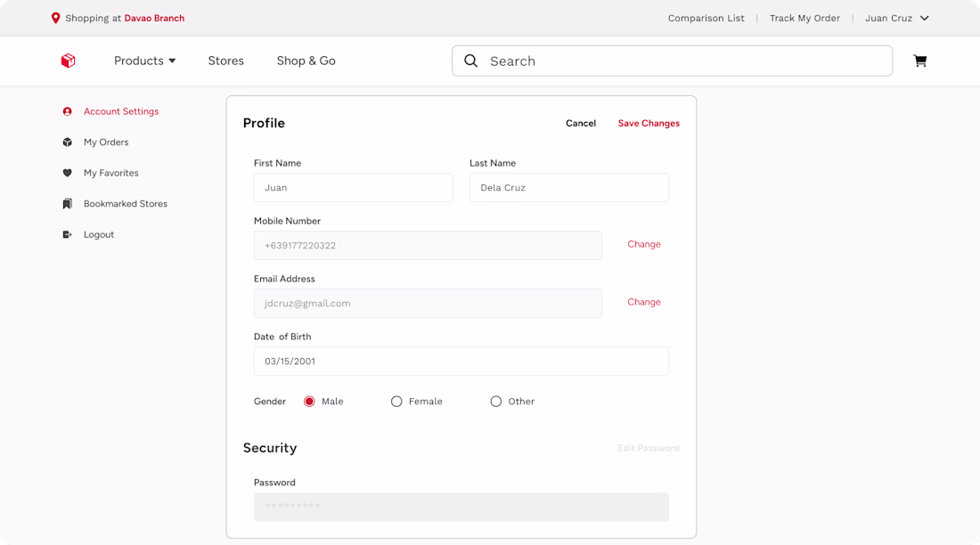Screen dimensions: 980x545
Task: Click Save Changes on the profile
Action: pyautogui.click(x=649, y=123)
